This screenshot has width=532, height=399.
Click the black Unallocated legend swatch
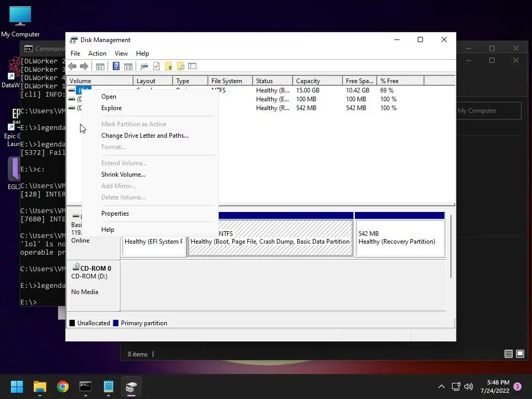pyautogui.click(x=72, y=323)
